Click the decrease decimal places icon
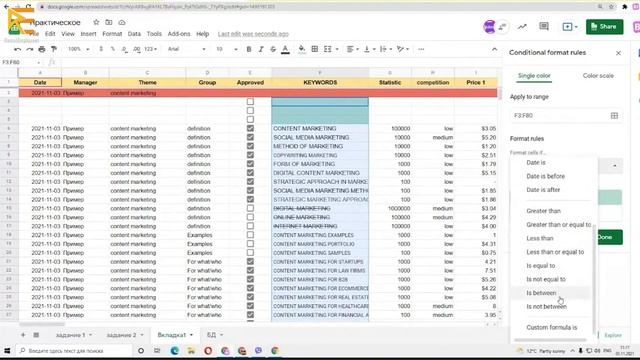Viewport: 640px width, 360px height. (124, 49)
